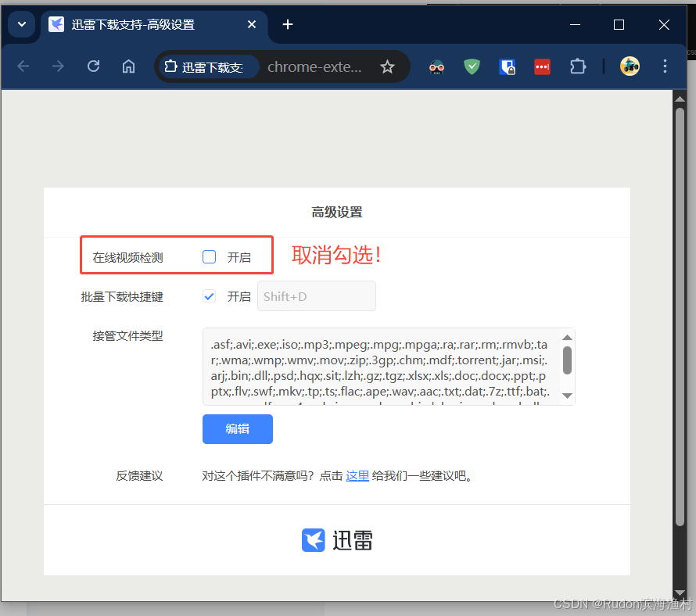Open the 这里 feedback link
This screenshot has height=616, width=696.
click(357, 476)
